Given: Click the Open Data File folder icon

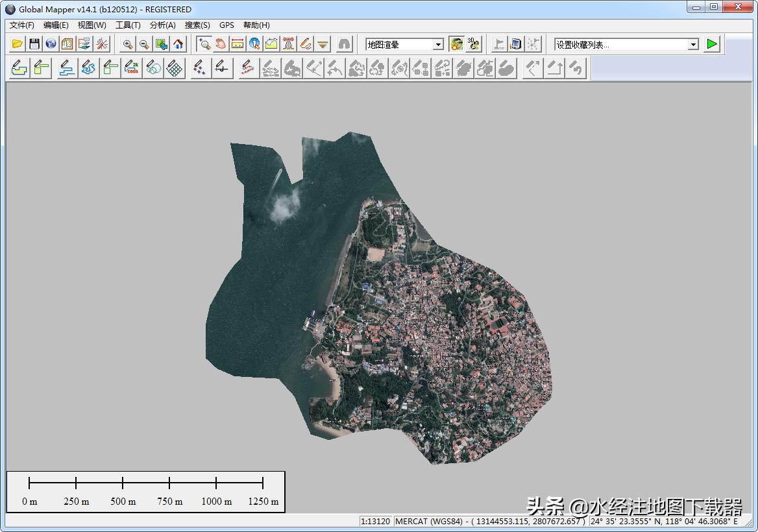Looking at the screenshot, I should pos(18,44).
